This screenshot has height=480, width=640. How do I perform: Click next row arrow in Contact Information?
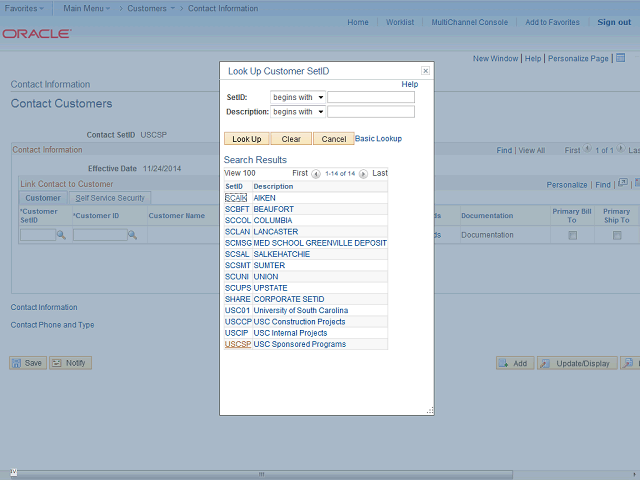click(x=620, y=149)
